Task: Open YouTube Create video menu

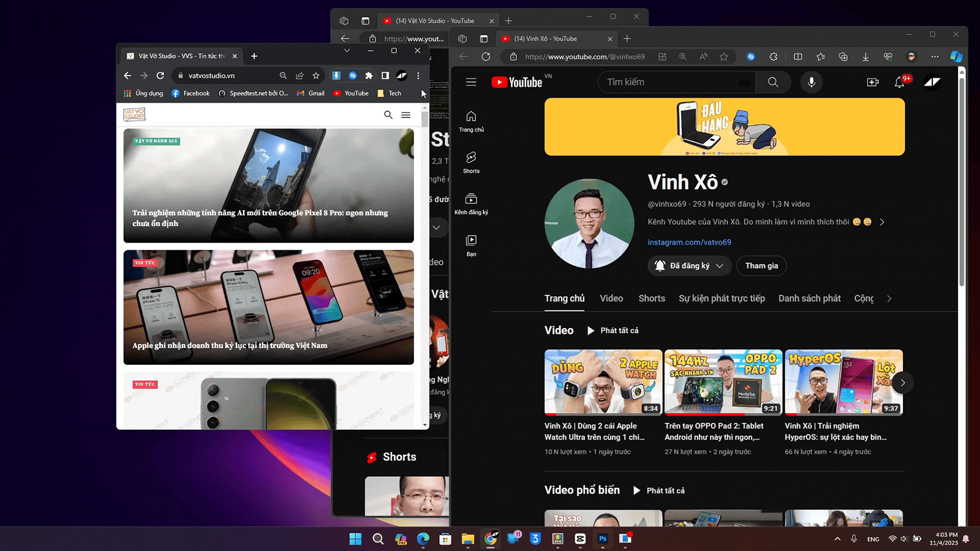Action: tap(873, 82)
